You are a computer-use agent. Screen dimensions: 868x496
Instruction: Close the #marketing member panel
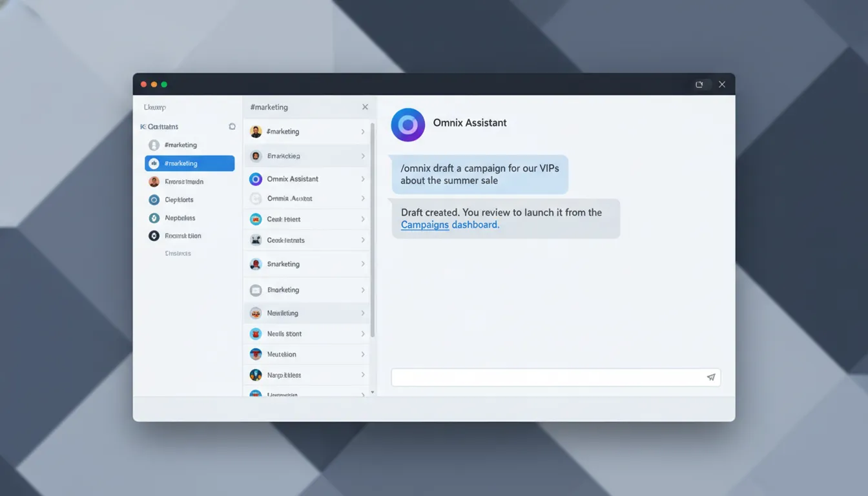[365, 107]
